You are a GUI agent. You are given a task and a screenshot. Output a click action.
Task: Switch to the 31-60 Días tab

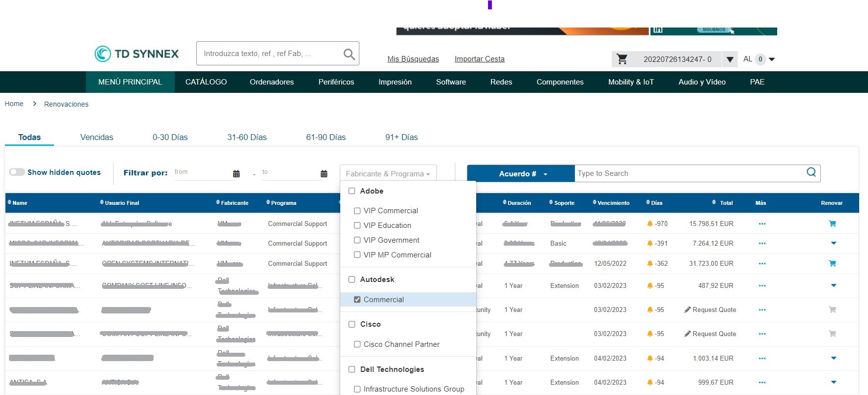247,137
